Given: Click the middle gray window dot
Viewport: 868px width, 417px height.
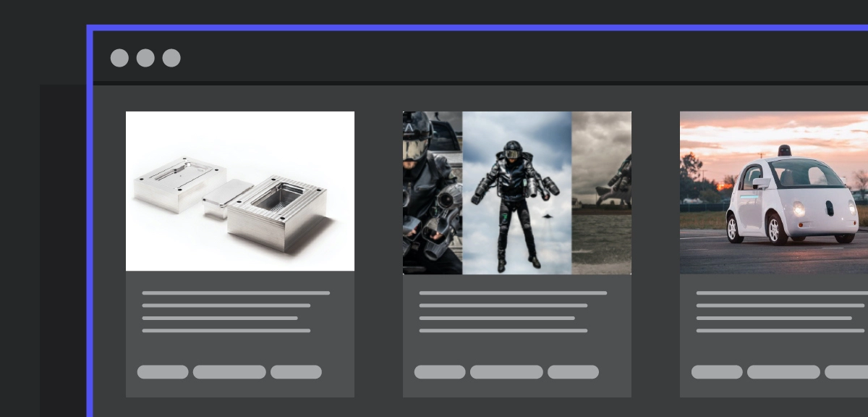Looking at the screenshot, I should (x=145, y=58).
